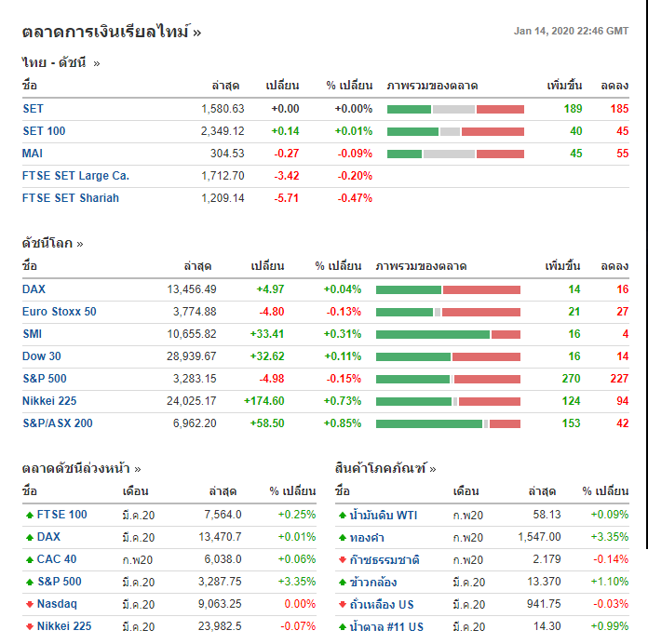The image size is (648, 644).
Task: Click green up arrow beside FTSE 100 futures
Action: [x=29, y=515]
